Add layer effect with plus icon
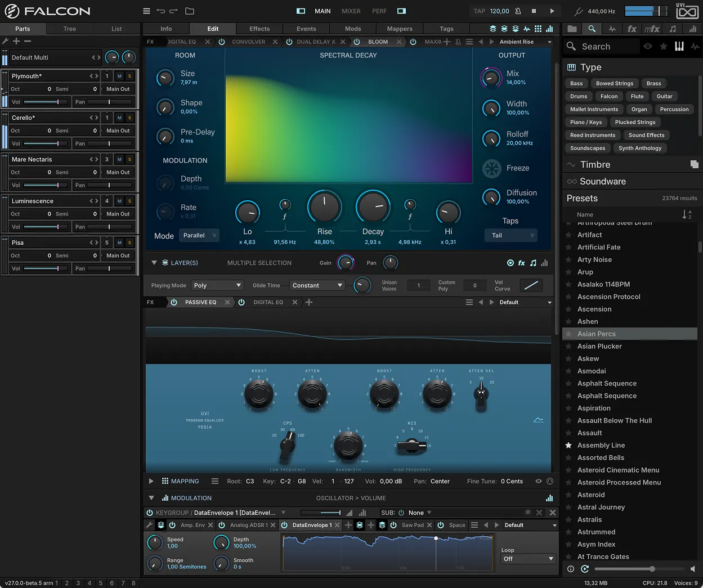The height and width of the screenshot is (588, 703). click(x=308, y=302)
